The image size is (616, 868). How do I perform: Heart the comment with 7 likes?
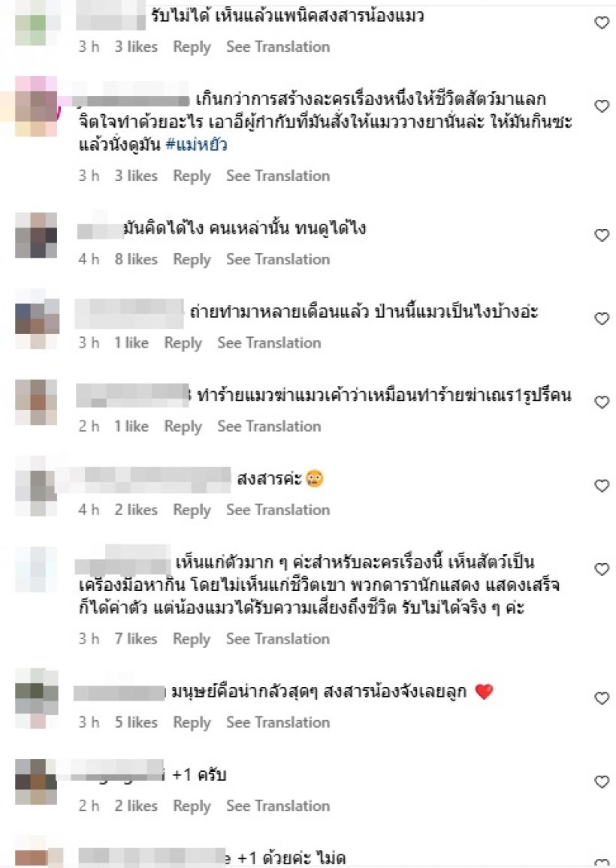click(602, 569)
